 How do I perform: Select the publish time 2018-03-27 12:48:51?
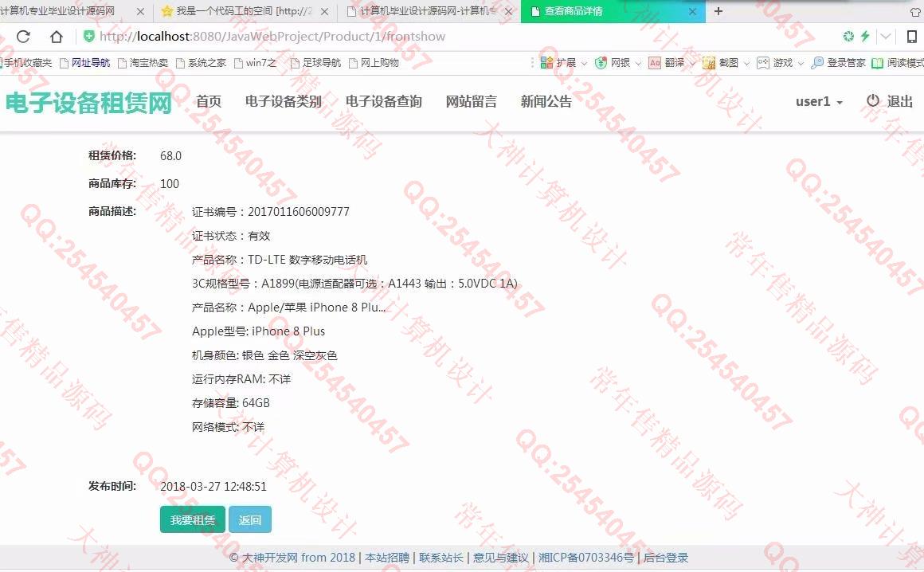213,487
